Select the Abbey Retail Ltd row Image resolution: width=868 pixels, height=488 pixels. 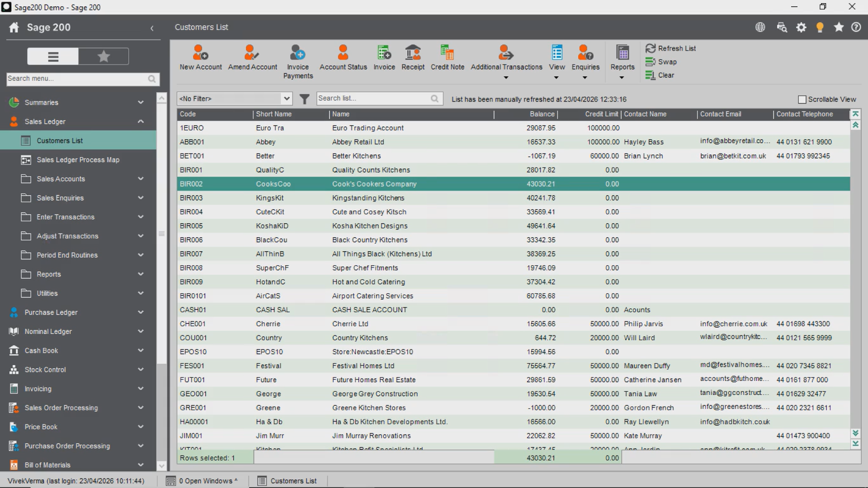514,142
